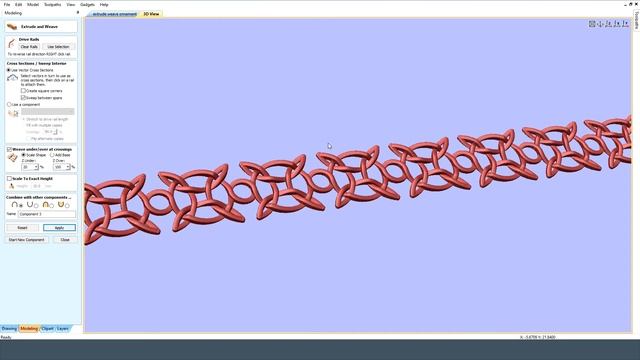The height and width of the screenshot is (360, 640).
Task: Open the Z Over percentage spinner arrows
Action: tap(68, 167)
